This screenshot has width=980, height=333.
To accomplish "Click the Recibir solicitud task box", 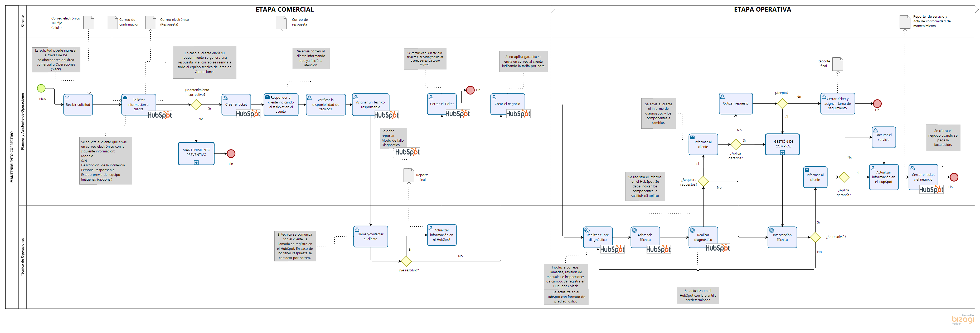I will click(78, 105).
